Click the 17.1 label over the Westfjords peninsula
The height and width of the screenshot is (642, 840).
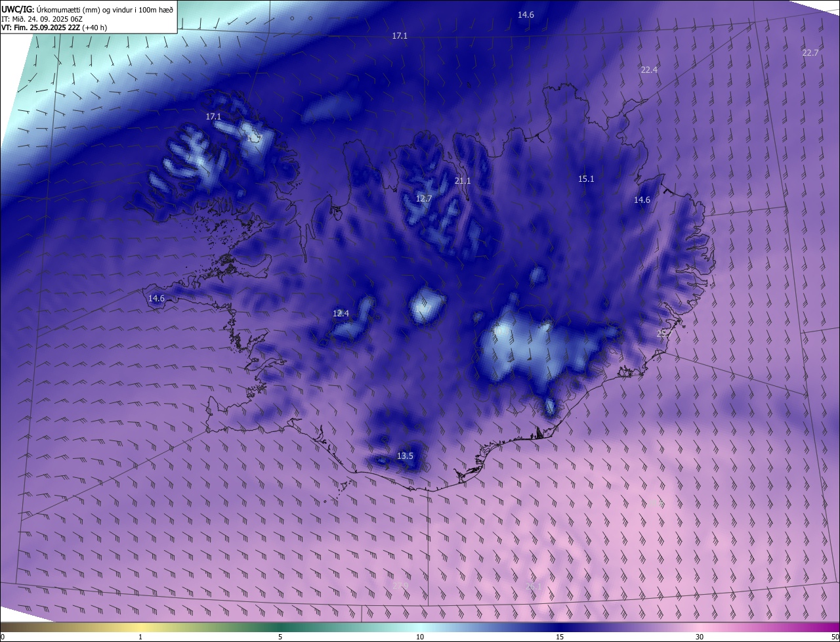pos(213,116)
